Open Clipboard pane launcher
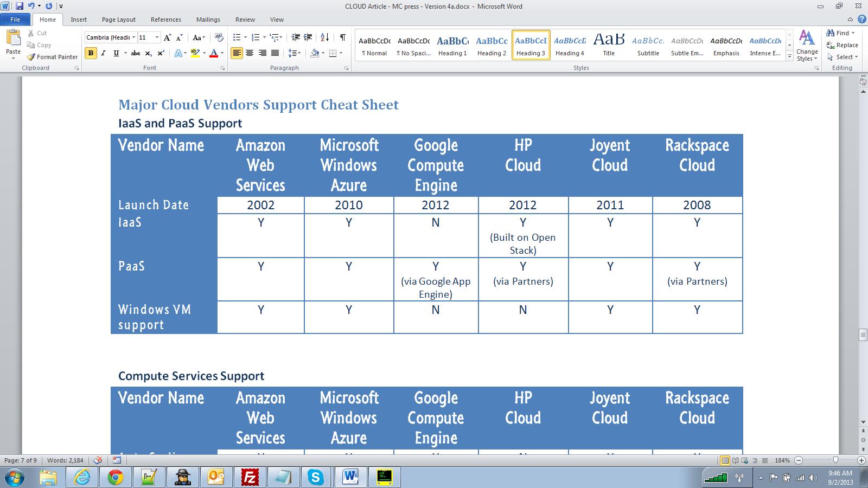 pyautogui.click(x=76, y=68)
